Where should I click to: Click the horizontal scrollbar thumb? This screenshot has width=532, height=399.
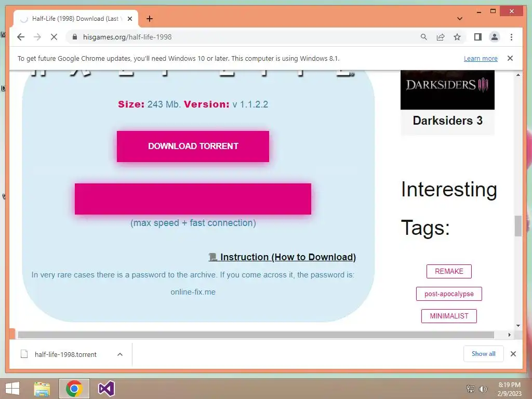(256, 335)
